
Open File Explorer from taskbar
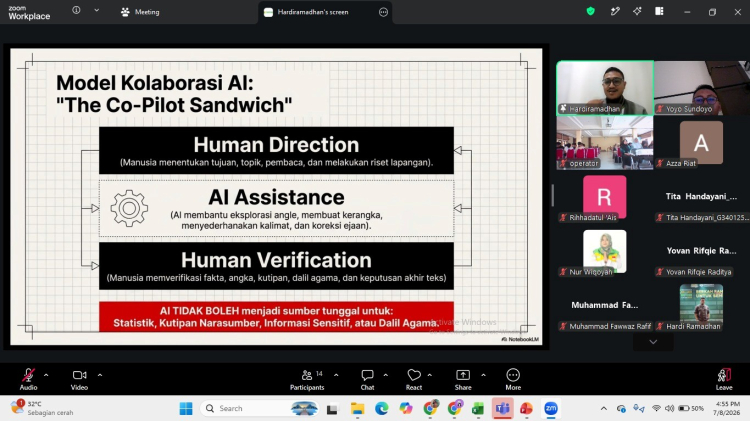pyautogui.click(x=357, y=409)
